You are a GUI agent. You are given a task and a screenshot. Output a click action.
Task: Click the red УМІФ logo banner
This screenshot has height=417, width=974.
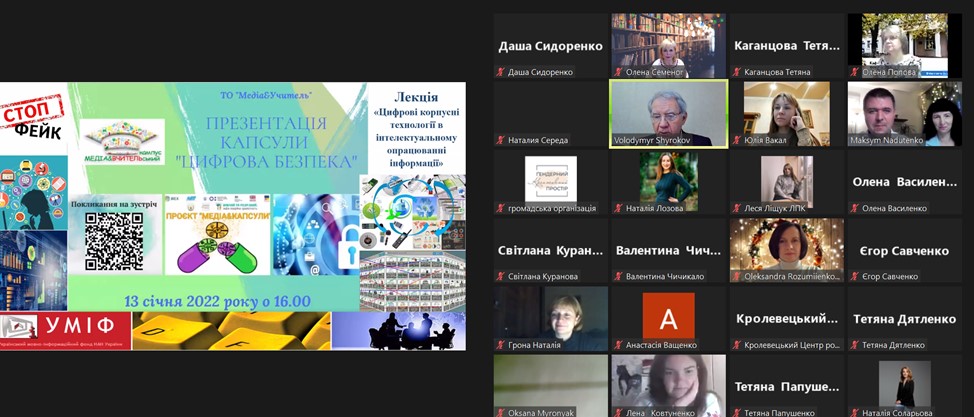65,330
